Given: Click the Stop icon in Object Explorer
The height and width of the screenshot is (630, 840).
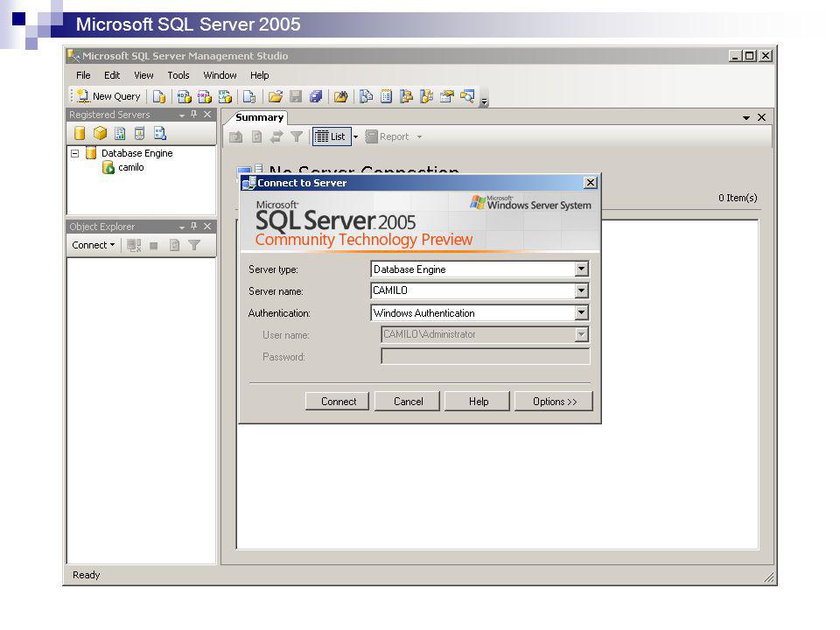Looking at the screenshot, I should click(154, 245).
